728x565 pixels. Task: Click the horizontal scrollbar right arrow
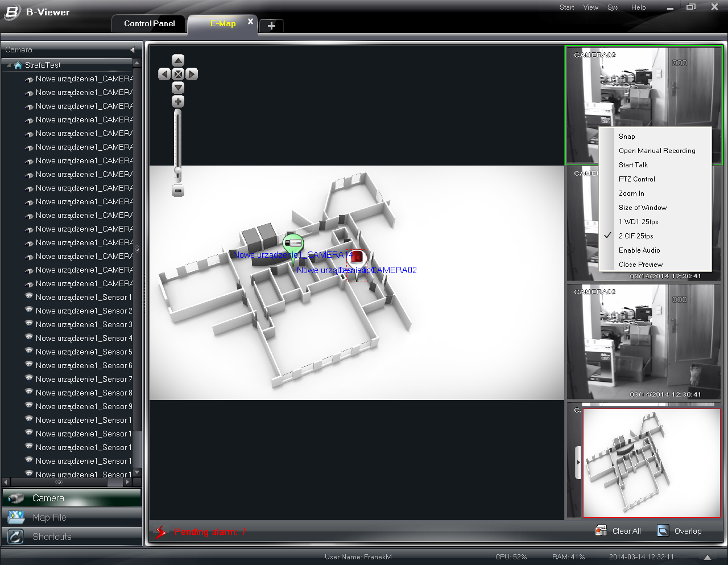pyautogui.click(x=127, y=482)
